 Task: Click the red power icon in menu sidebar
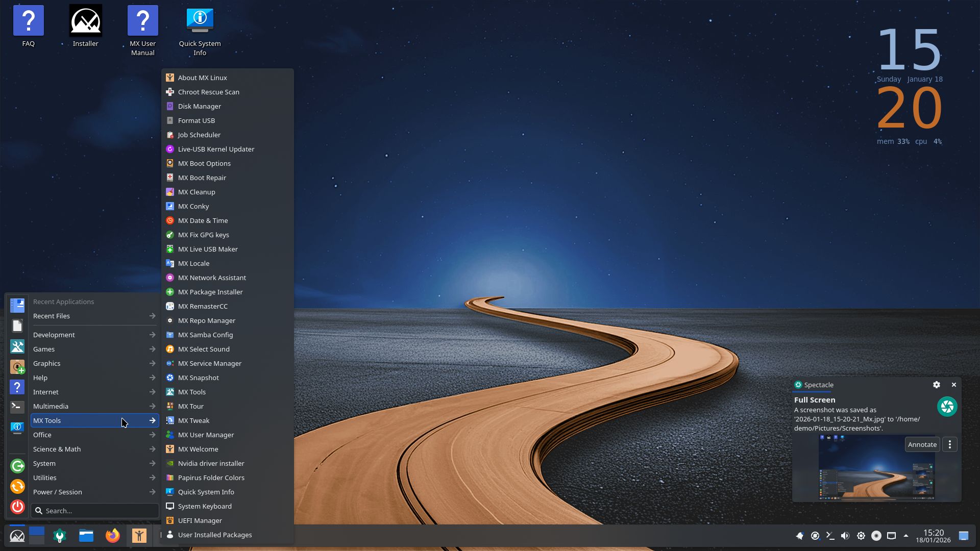(17, 507)
